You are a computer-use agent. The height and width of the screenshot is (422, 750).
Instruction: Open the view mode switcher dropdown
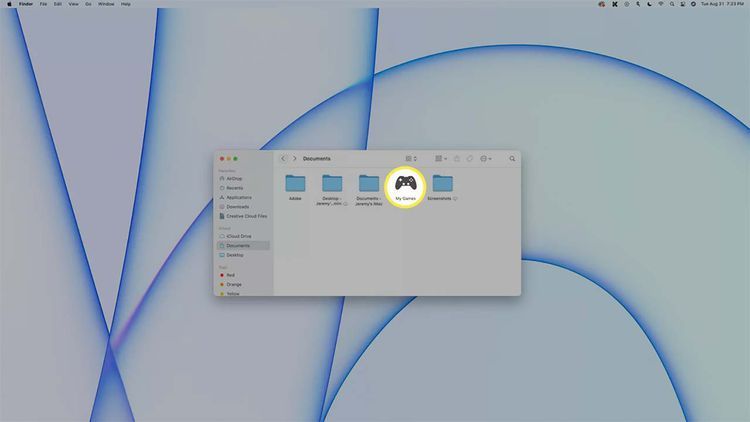411,158
